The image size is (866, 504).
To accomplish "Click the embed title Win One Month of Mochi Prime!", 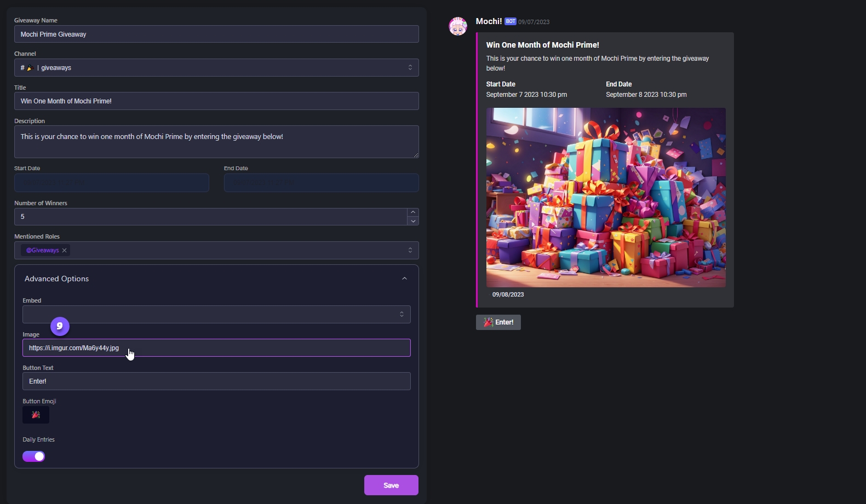I will click(x=543, y=45).
